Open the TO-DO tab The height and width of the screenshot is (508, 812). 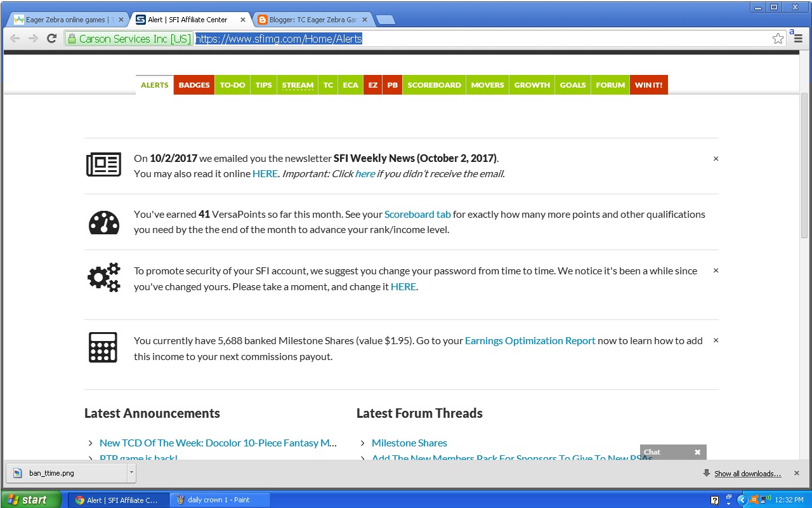click(232, 85)
